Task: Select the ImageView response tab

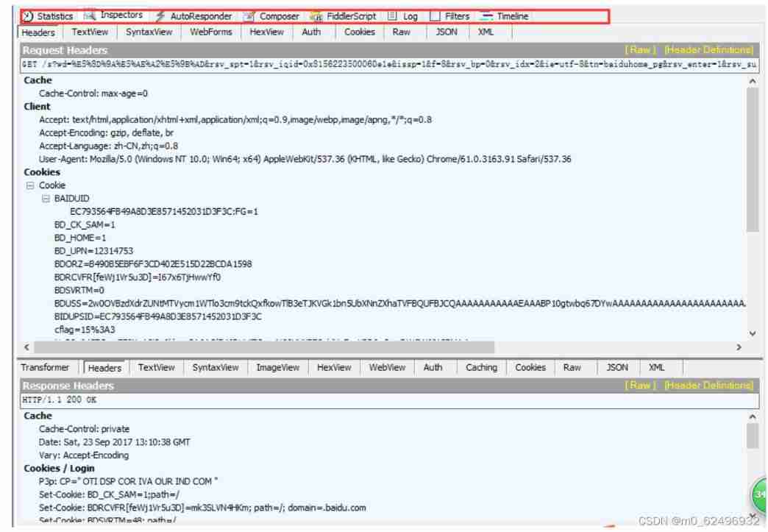Action: (278, 367)
